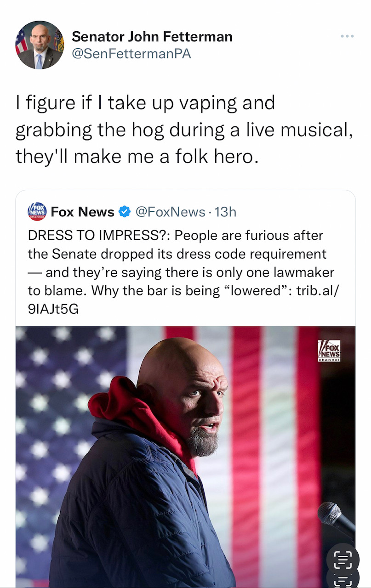Tap the partially hidden lower scan icon
Image resolution: width=371 pixels, height=588 pixels.
point(342,581)
